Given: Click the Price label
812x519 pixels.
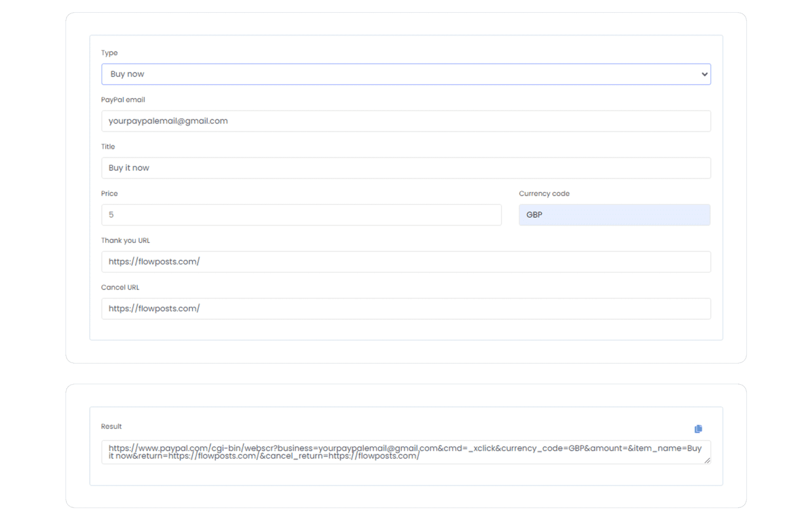Looking at the screenshot, I should tap(109, 193).
